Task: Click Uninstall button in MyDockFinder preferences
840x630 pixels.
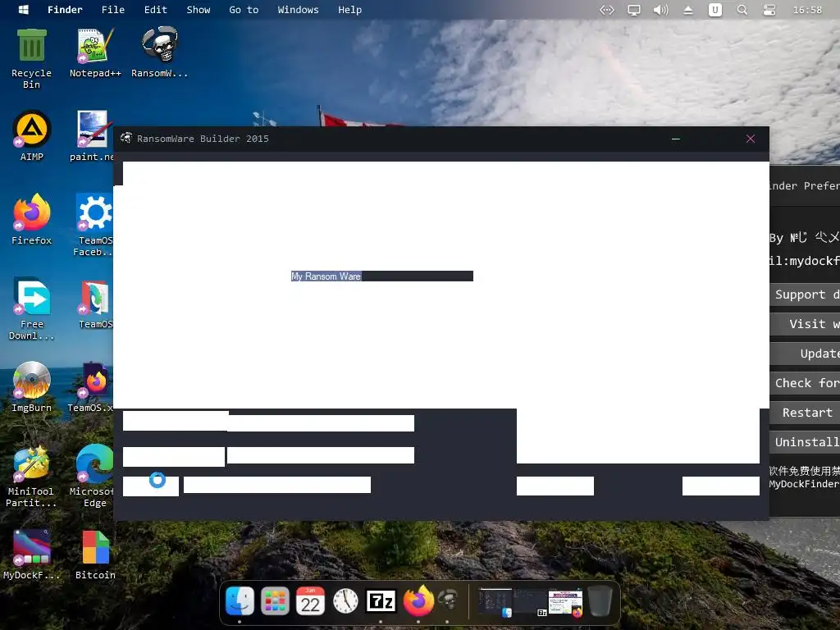Action: coord(805,442)
